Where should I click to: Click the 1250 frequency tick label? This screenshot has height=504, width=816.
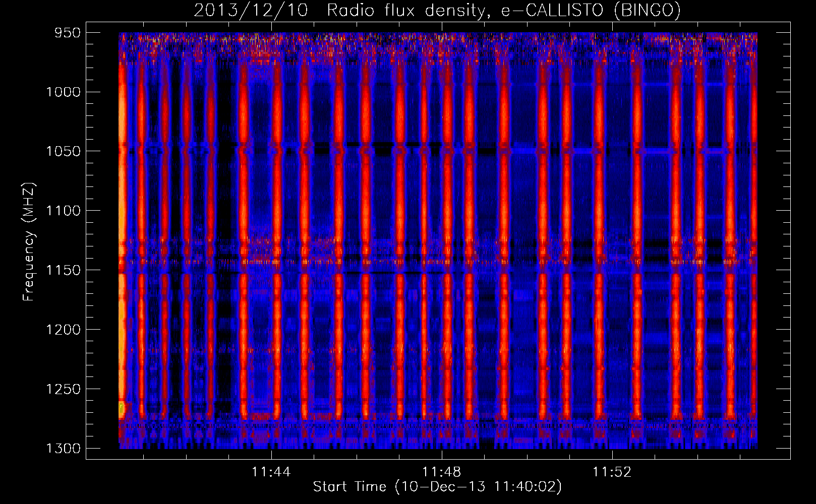pyautogui.click(x=63, y=389)
